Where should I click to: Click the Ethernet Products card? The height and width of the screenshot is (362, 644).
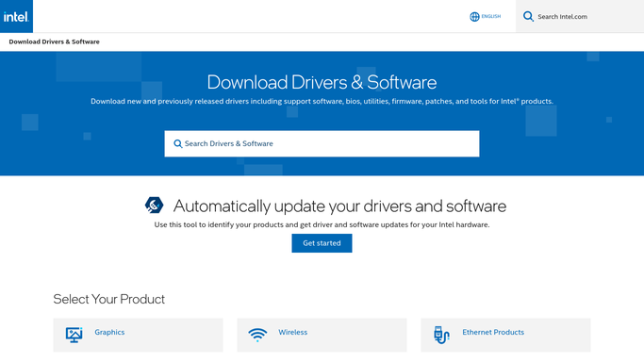(505, 335)
